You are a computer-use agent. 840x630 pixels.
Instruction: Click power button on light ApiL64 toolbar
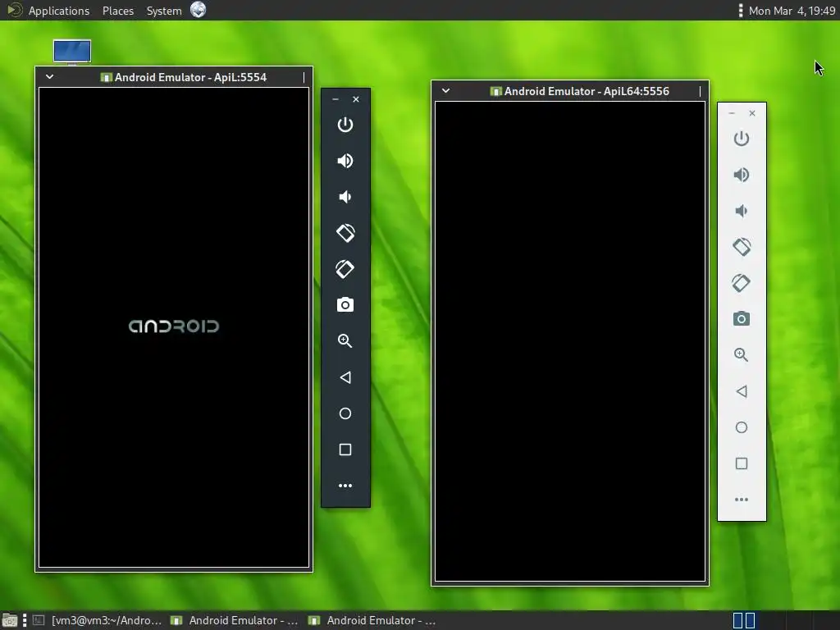point(742,139)
